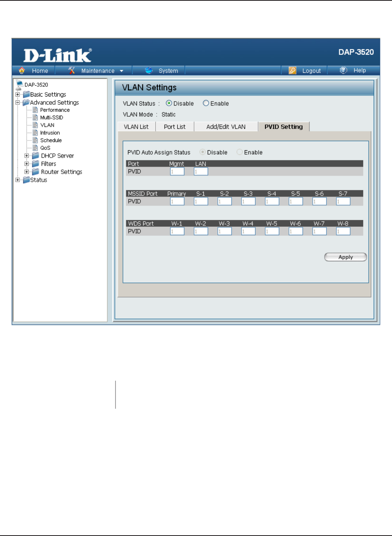Select VLAN Status Disable radio button
This screenshot has height=536, width=392.
click(169, 103)
